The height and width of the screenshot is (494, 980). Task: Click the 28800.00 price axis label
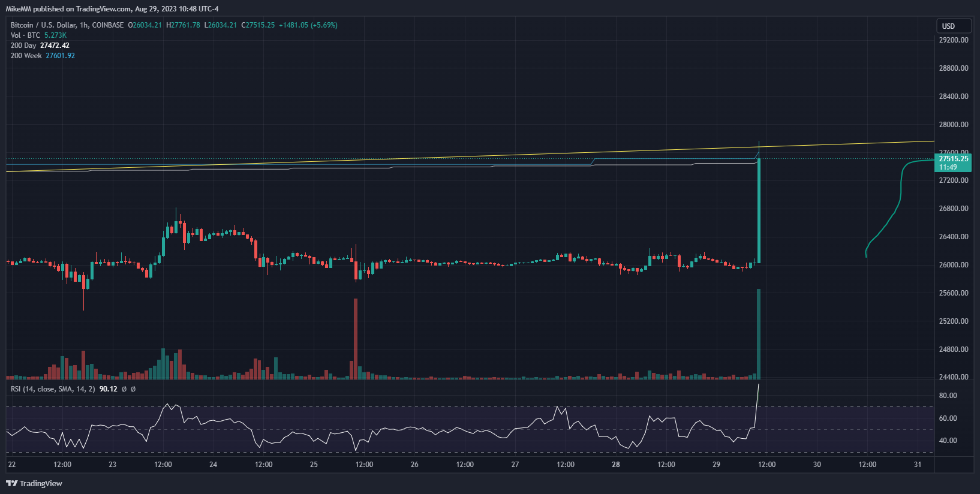pyautogui.click(x=954, y=68)
